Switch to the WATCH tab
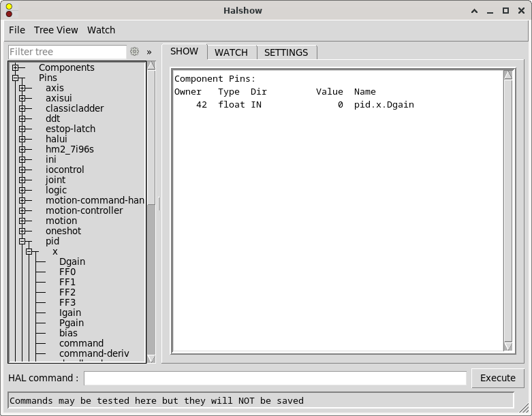The width and height of the screenshot is (532, 416). [x=231, y=52]
